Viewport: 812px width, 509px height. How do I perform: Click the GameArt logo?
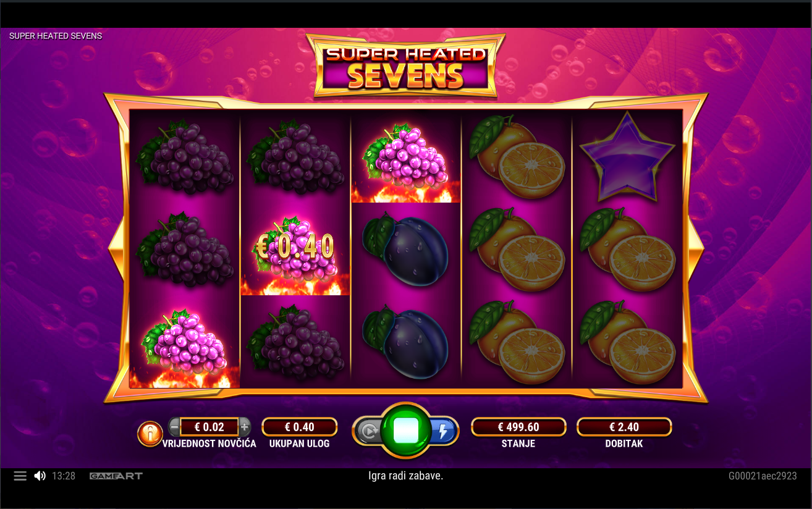click(x=116, y=476)
